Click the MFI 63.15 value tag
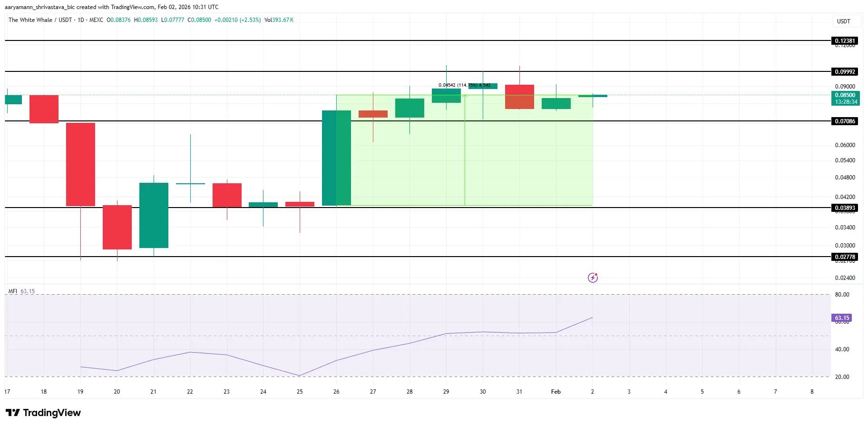 coord(841,318)
